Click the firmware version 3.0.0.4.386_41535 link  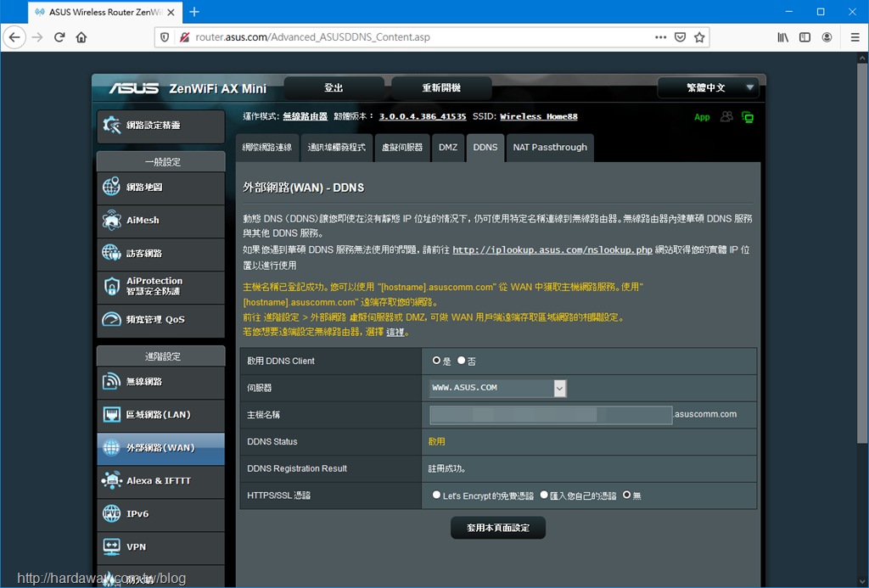[423, 116]
